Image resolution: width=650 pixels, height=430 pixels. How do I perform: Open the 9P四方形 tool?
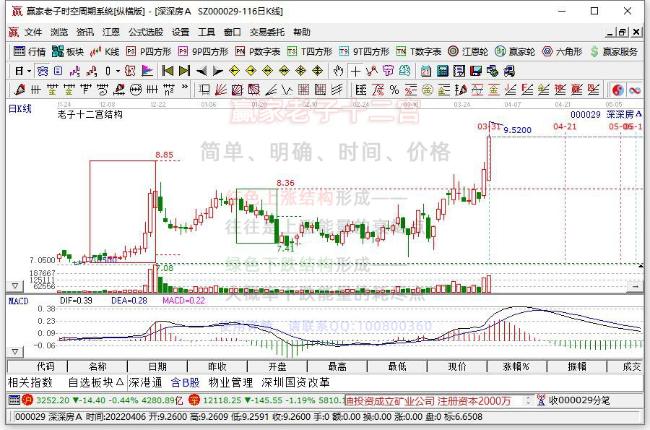tap(203, 51)
